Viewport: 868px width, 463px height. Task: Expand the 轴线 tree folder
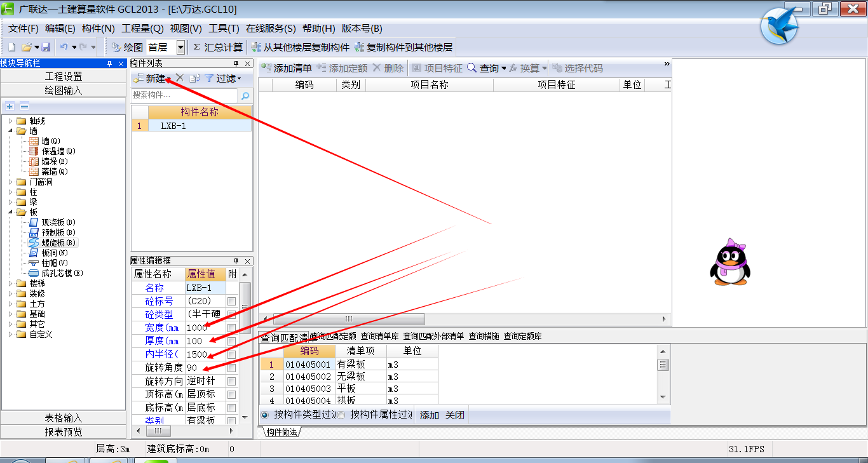click(10, 121)
